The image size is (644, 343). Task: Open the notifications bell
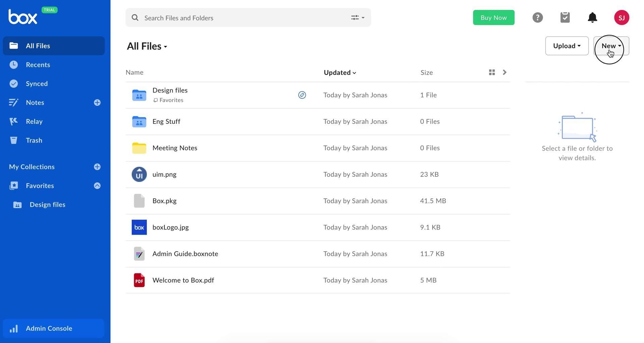click(x=592, y=17)
